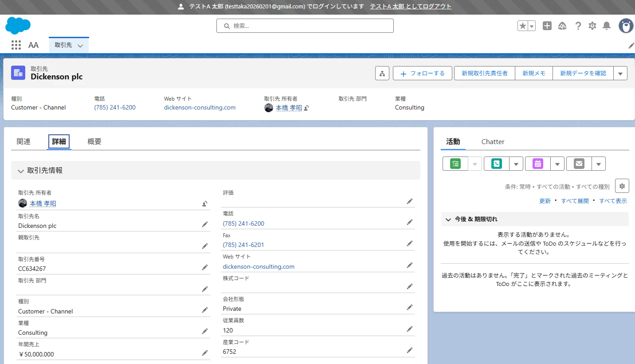635x364 pixels.
Task: Edit the 取引先 部門 field pencil
Action: click(x=205, y=289)
